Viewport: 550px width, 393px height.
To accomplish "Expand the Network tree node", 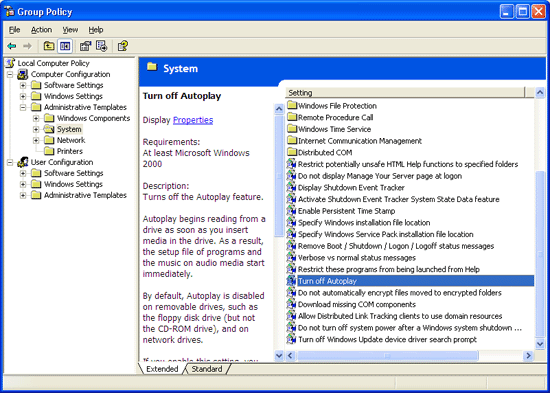I will [x=36, y=140].
